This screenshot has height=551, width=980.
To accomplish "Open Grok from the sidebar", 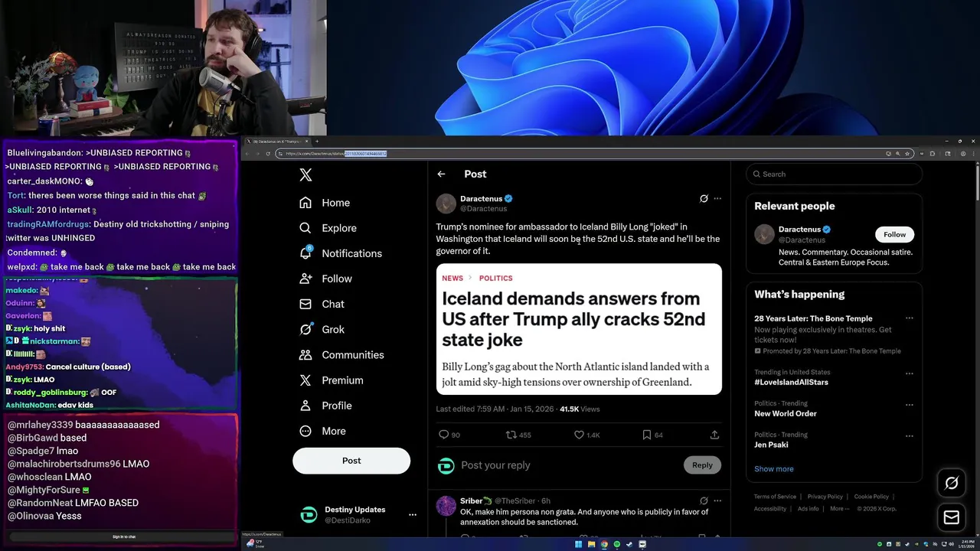I will click(x=322, y=329).
